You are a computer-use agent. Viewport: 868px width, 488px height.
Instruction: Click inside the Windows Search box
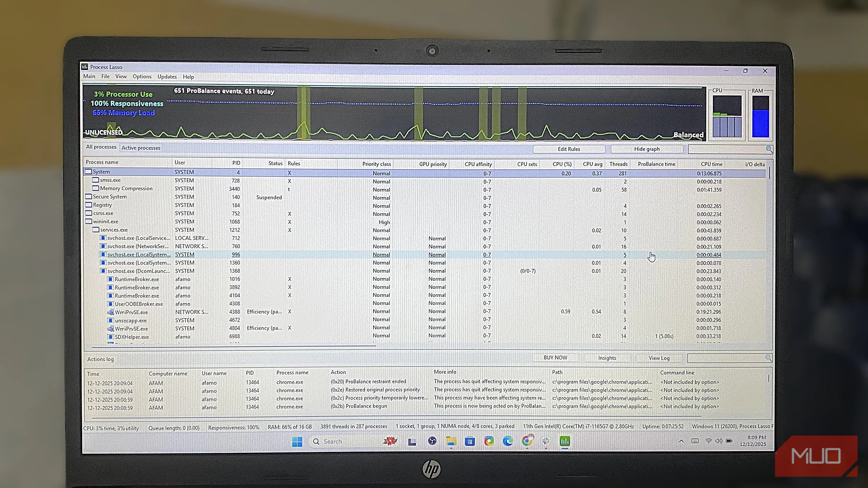click(340, 441)
